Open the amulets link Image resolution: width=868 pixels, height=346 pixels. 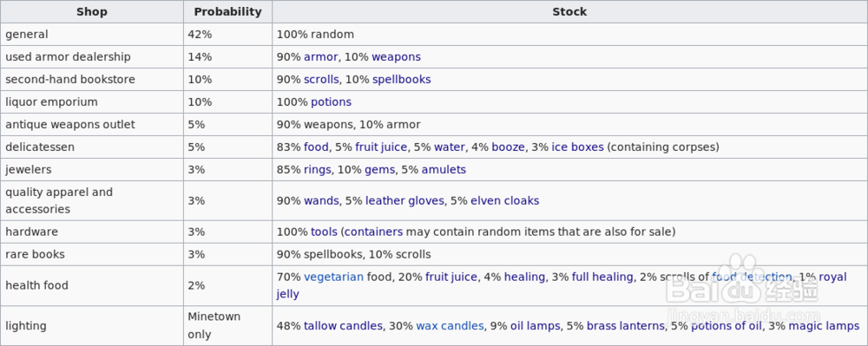click(444, 170)
